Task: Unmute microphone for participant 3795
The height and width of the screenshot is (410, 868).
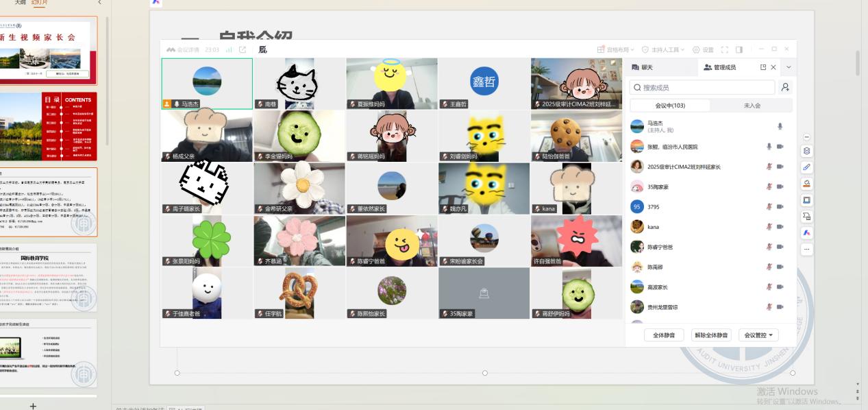Action: click(x=769, y=207)
